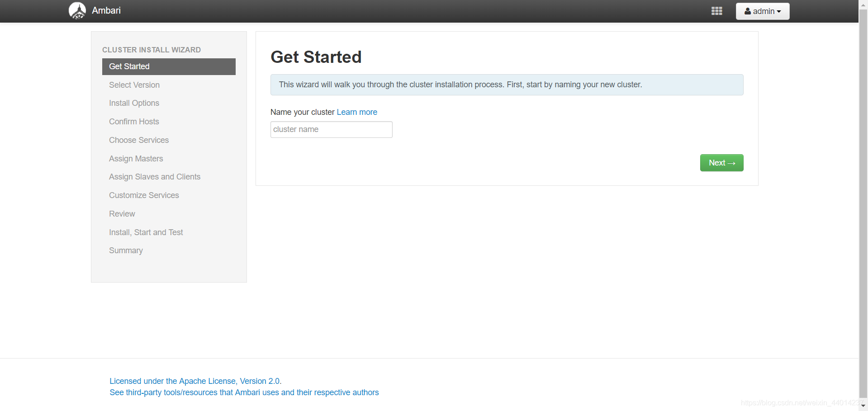
Task: Select the Select Version step
Action: tap(134, 85)
